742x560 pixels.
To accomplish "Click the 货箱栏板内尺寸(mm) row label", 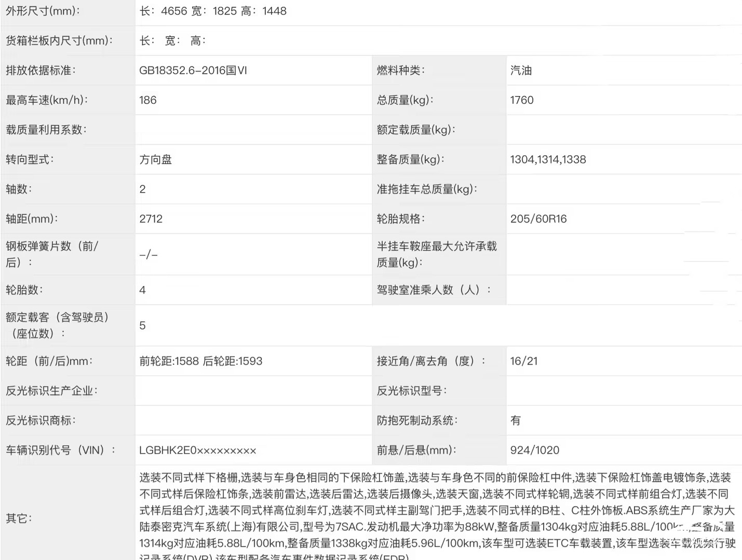I will tap(59, 41).
